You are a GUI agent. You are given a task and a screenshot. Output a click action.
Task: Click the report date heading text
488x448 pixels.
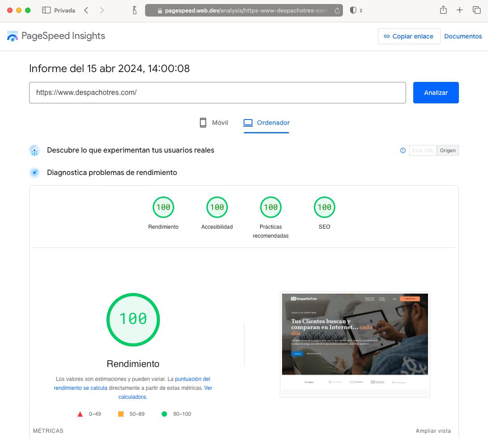click(x=109, y=68)
